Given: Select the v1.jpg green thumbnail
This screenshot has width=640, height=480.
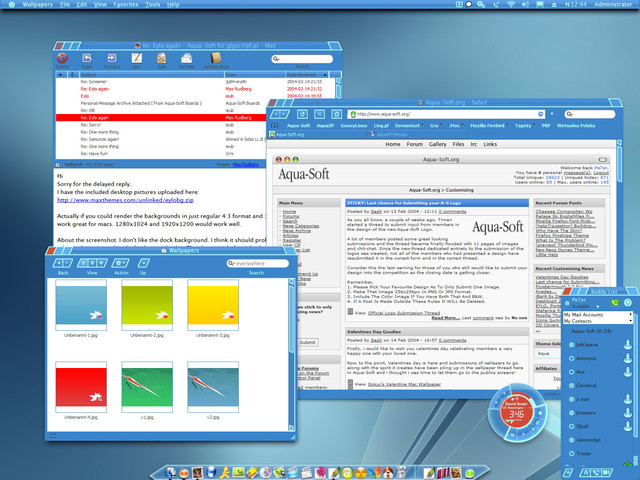Looking at the screenshot, I should 147,387.
